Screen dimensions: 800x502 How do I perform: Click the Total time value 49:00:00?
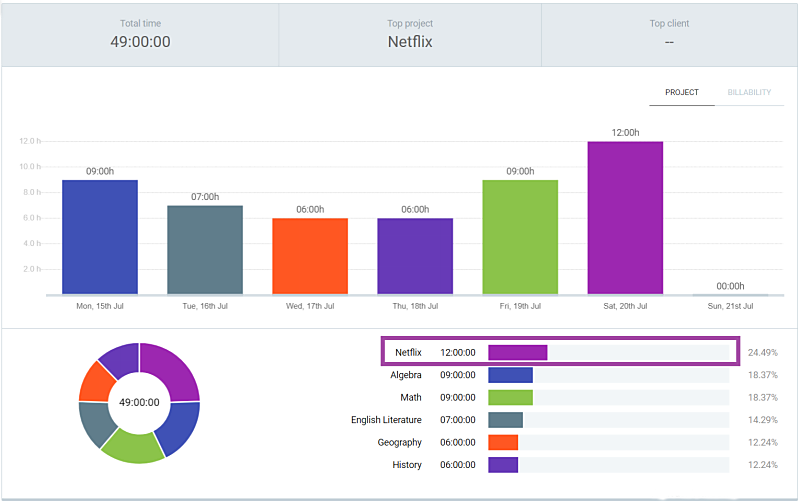(x=140, y=42)
